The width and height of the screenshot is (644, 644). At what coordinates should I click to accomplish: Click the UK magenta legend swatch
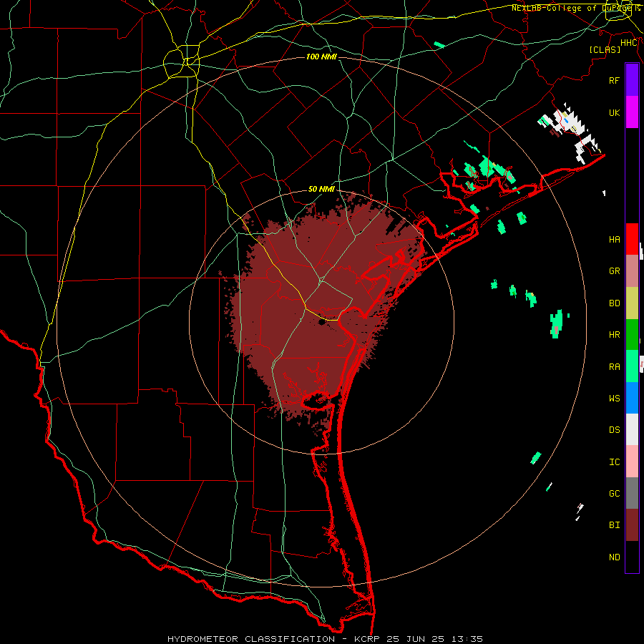click(632, 112)
